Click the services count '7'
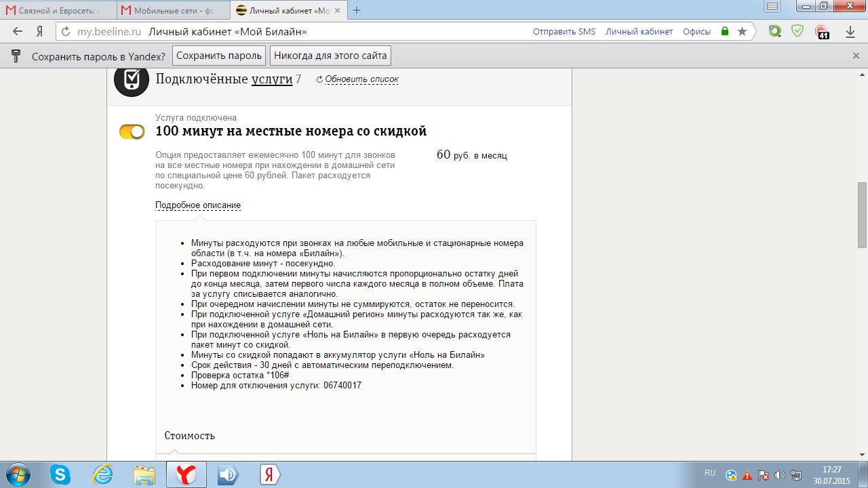868x488 pixels. pos(298,79)
